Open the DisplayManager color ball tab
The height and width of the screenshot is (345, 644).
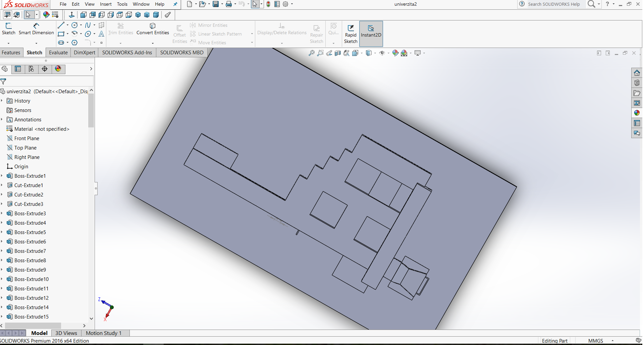point(58,69)
